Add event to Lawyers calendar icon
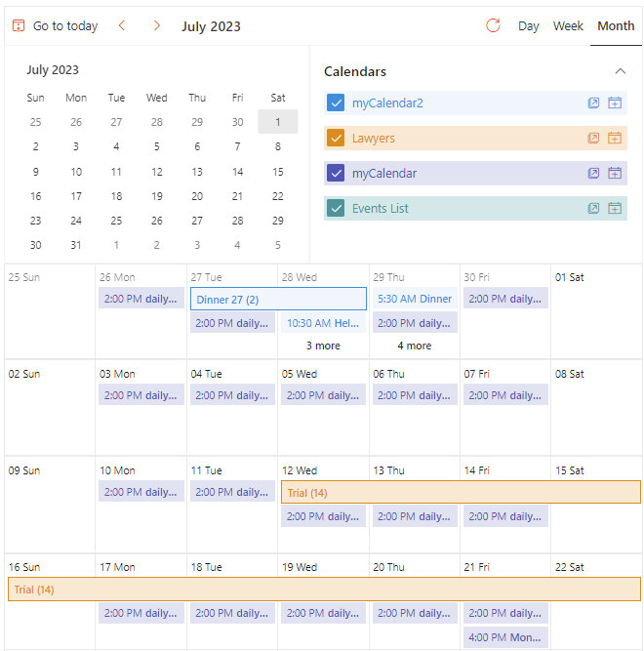Viewport: 644px width, 651px height. 615,138
